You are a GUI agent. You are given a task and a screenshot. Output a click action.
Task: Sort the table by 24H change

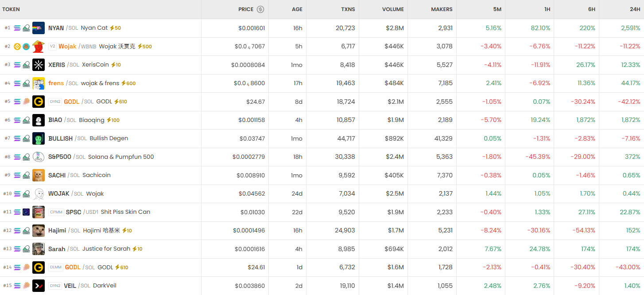(635, 9)
